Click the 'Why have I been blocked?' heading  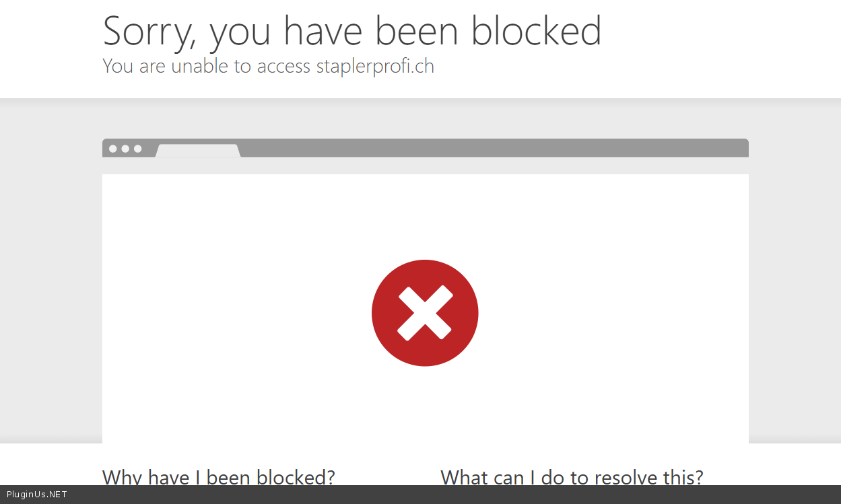point(219,477)
